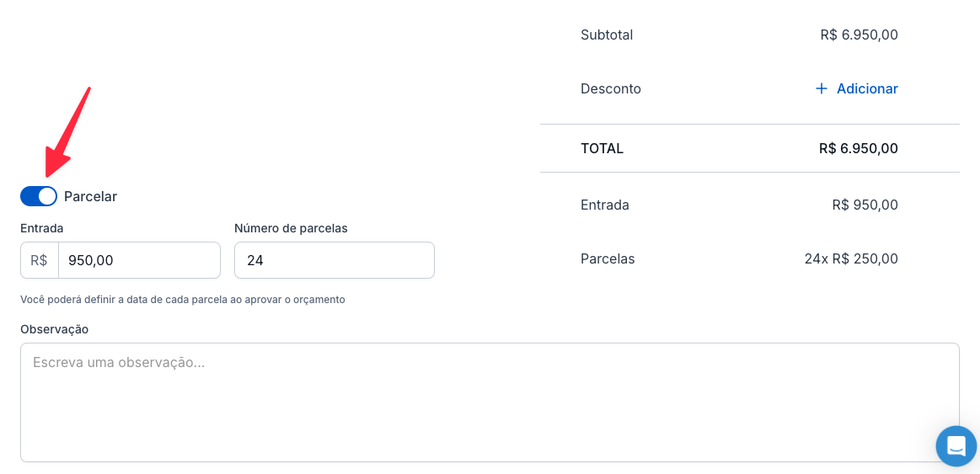Click the R$ currency prefix box
The width and height of the screenshot is (980, 474).
click(40, 260)
